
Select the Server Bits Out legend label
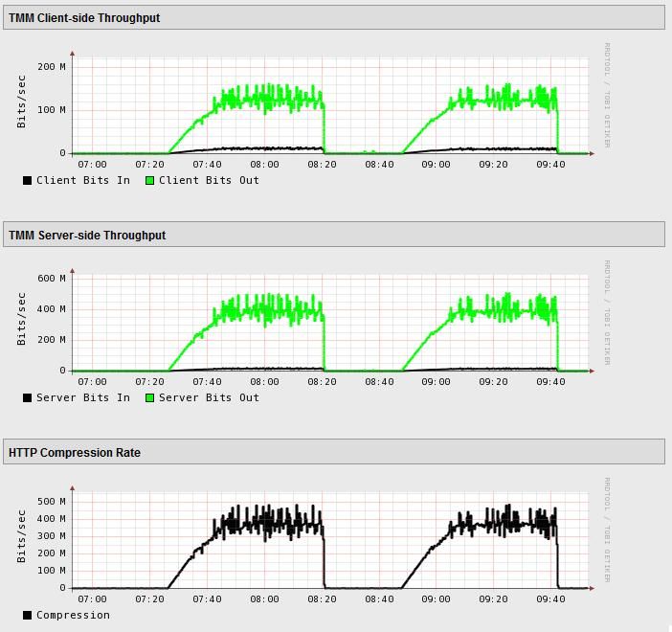coord(209,398)
